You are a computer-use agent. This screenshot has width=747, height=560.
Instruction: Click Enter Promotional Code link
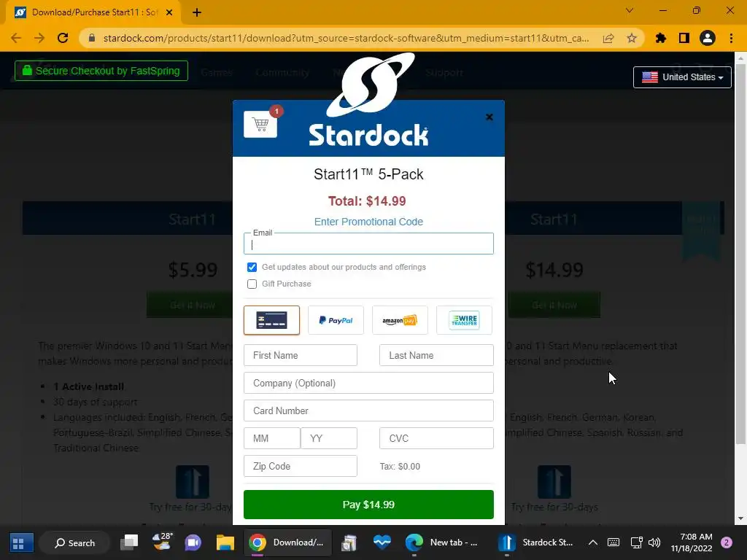tap(368, 222)
